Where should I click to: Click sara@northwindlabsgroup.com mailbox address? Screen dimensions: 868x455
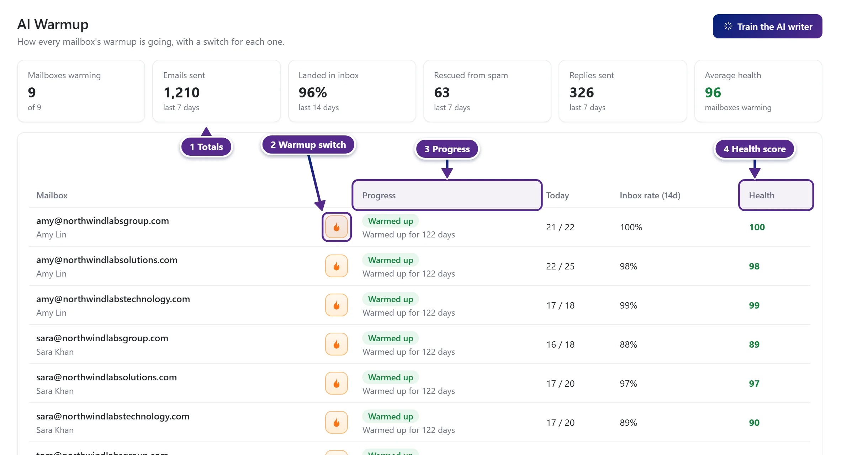(x=102, y=338)
